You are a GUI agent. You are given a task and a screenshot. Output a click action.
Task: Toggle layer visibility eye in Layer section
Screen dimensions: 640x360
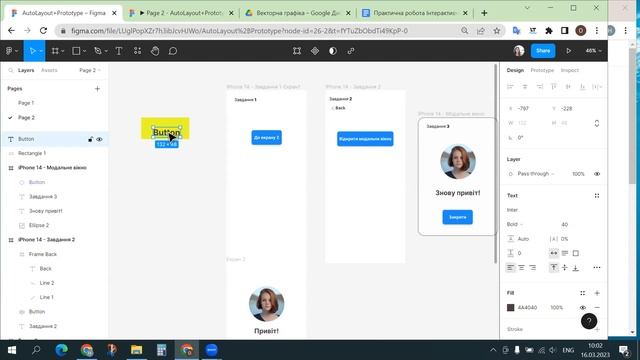click(597, 174)
